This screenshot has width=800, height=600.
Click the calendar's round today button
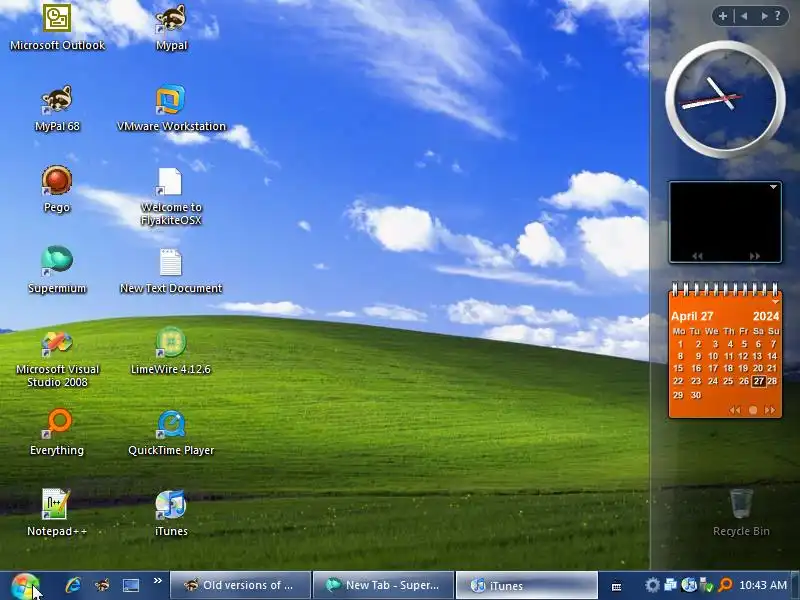[753, 410]
